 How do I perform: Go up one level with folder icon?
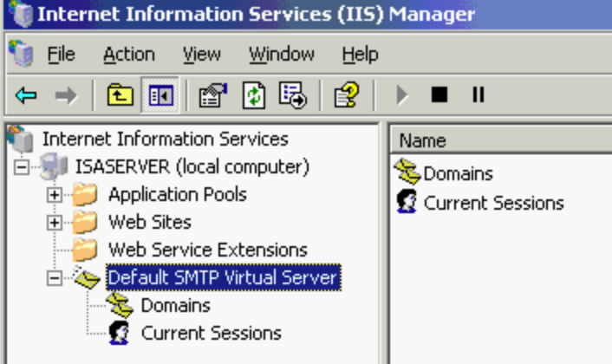coord(120,94)
